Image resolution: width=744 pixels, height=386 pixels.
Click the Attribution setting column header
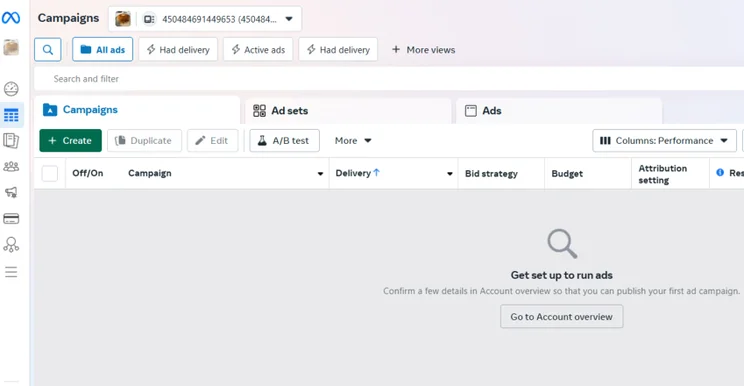click(662, 174)
